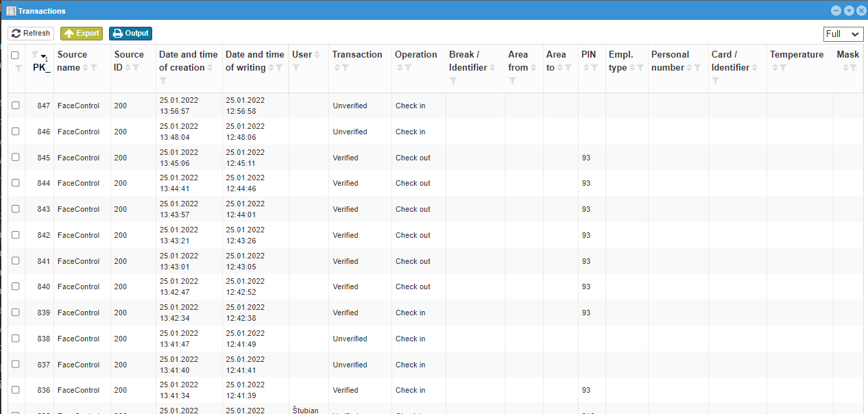Collapse the Transactions panel via title bar arrow
The height and width of the screenshot is (414, 868).
pyautogui.click(x=849, y=10)
